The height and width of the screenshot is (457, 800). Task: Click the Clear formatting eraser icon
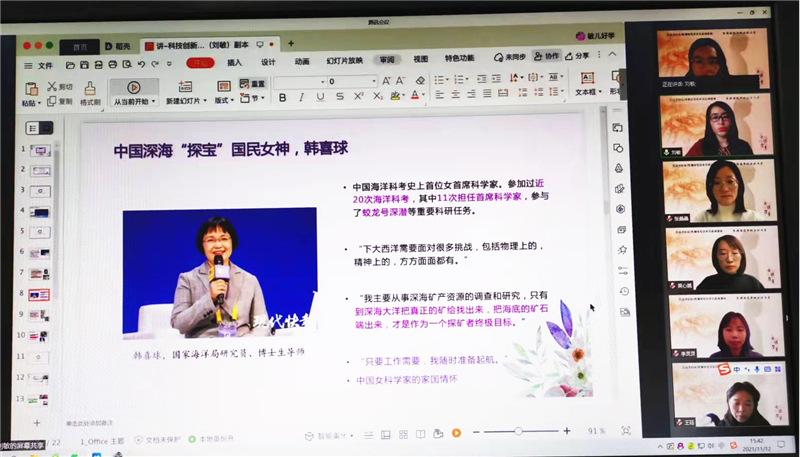pyautogui.click(x=421, y=80)
